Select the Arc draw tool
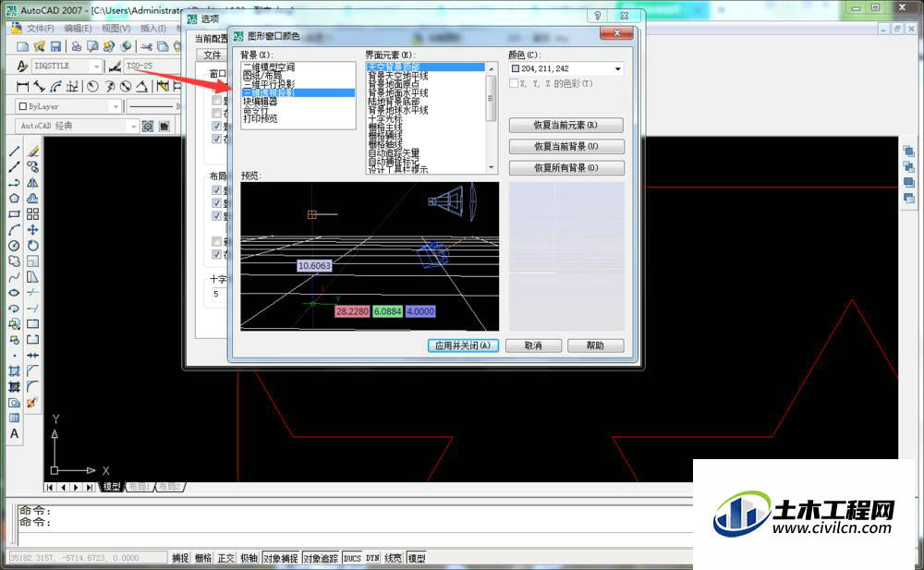This screenshot has width=924, height=570. coord(15,230)
